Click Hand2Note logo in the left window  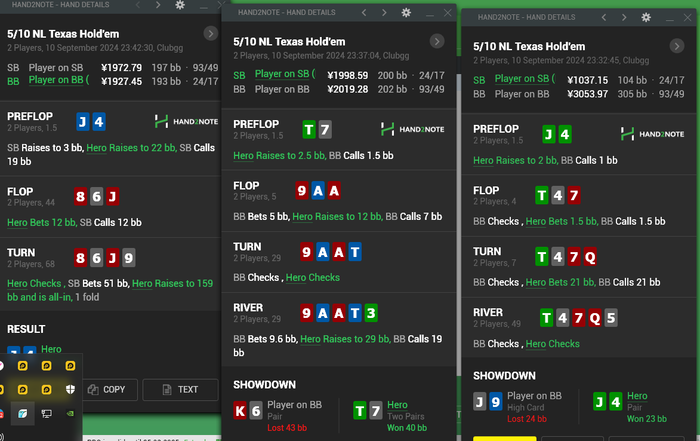point(186,121)
